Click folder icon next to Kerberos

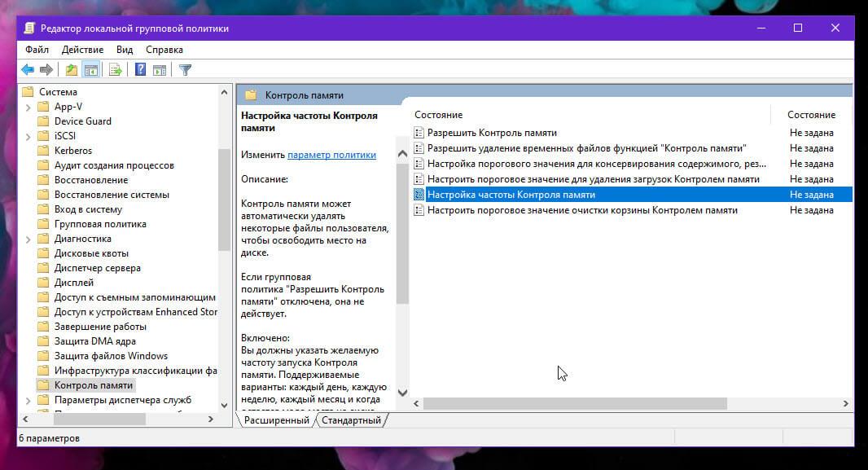pyautogui.click(x=43, y=151)
